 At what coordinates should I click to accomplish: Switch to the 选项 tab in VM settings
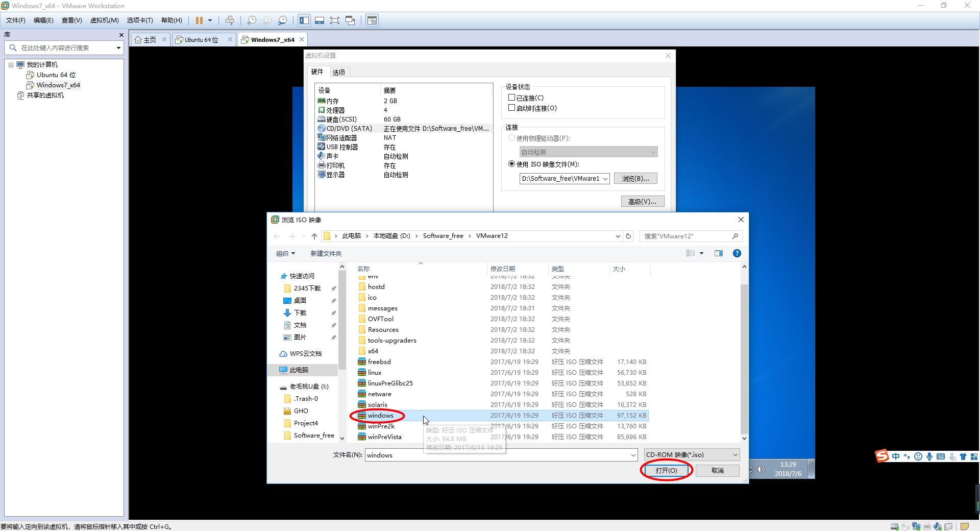(339, 72)
